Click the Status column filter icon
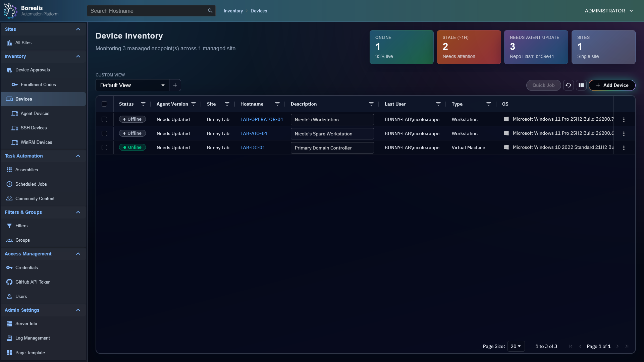The image size is (644, 362). pos(143,104)
